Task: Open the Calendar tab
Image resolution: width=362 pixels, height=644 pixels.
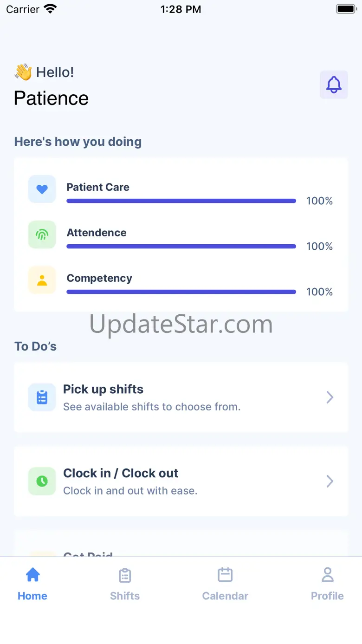Action: 225,584
